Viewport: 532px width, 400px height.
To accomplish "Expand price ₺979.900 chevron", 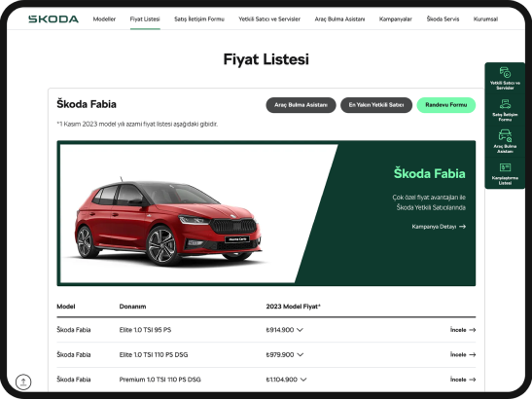I will click(x=301, y=354).
